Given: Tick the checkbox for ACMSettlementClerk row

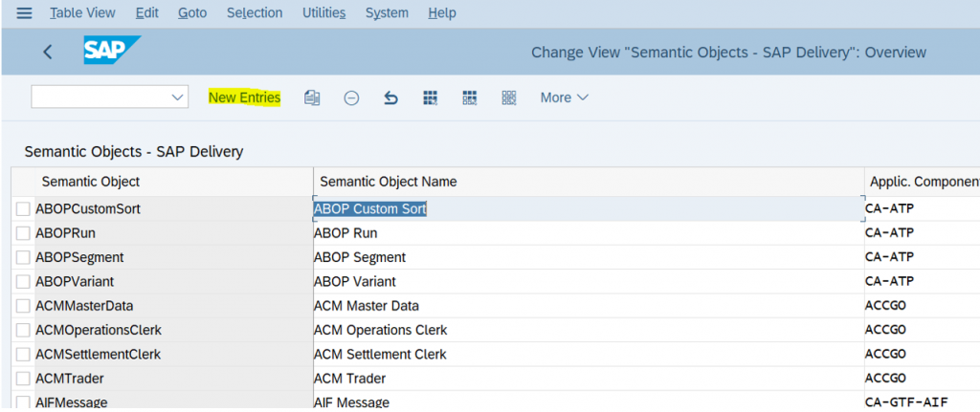Looking at the screenshot, I should point(23,355).
